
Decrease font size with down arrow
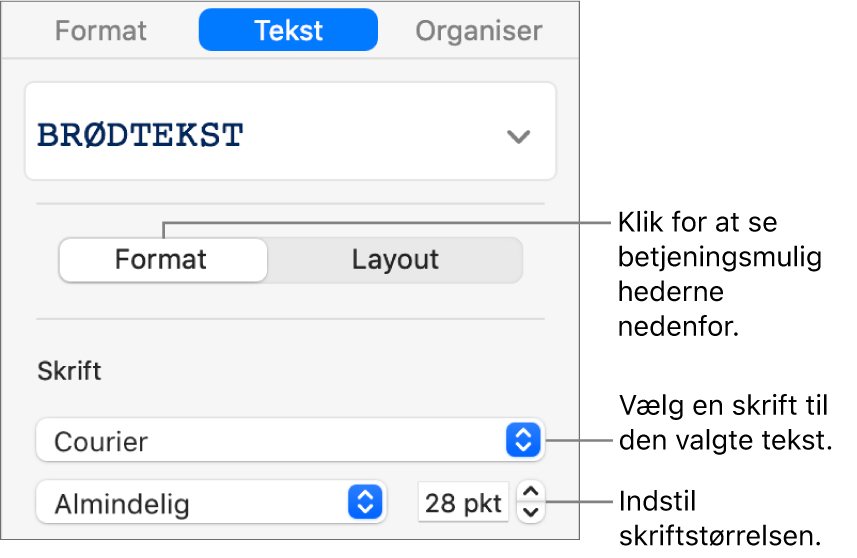coord(531,513)
